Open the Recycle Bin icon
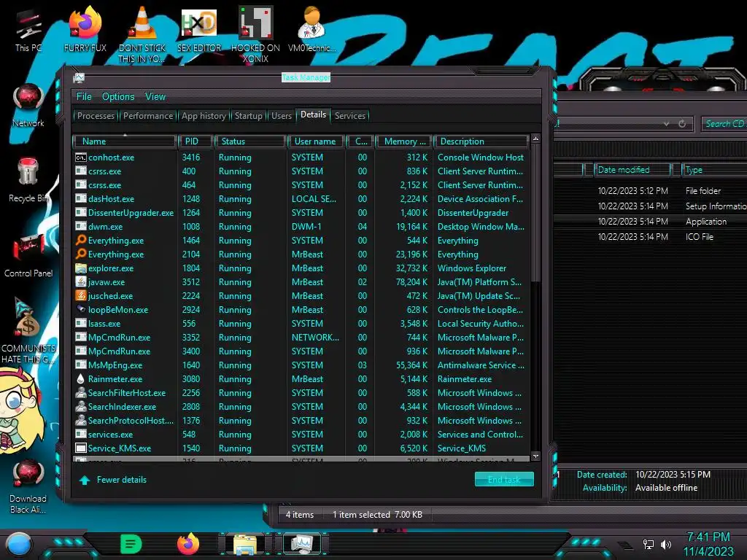This screenshot has height=560, width=747. pos(28,180)
